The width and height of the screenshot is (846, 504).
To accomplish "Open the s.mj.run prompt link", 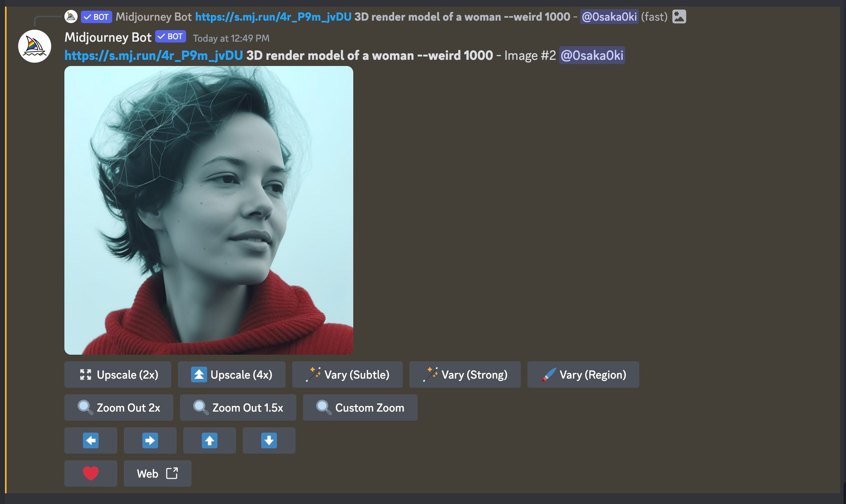I will [x=153, y=55].
